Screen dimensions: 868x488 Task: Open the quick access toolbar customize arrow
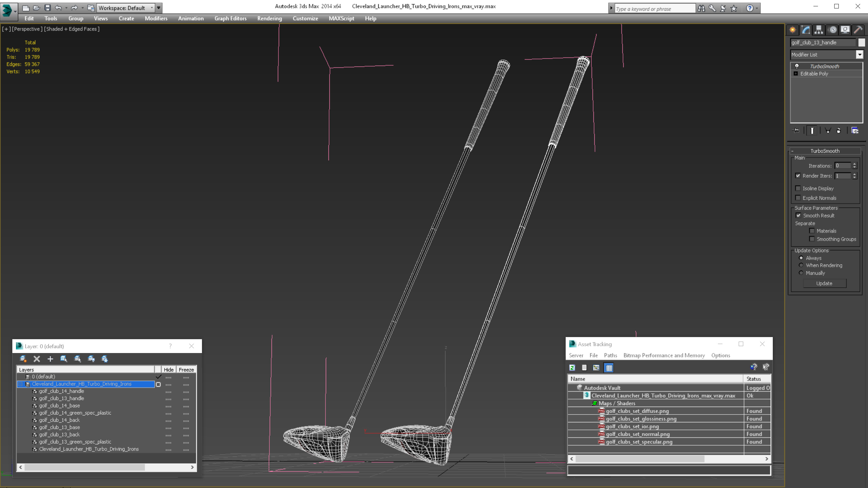coord(159,8)
